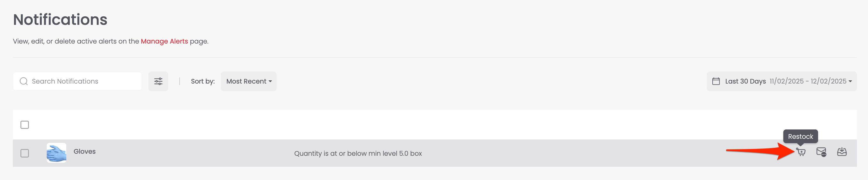Open the Gloves product thumbnail
868x180 pixels.
pyautogui.click(x=56, y=153)
